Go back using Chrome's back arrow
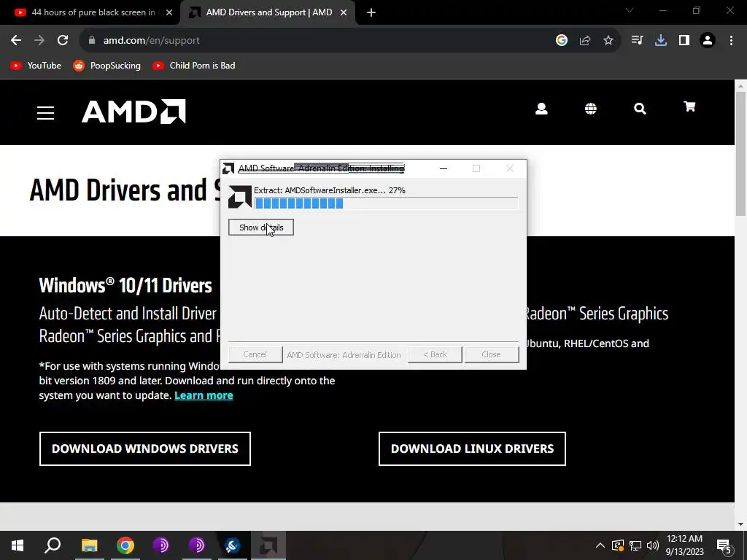This screenshot has height=560, width=747. tap(16, 41)
